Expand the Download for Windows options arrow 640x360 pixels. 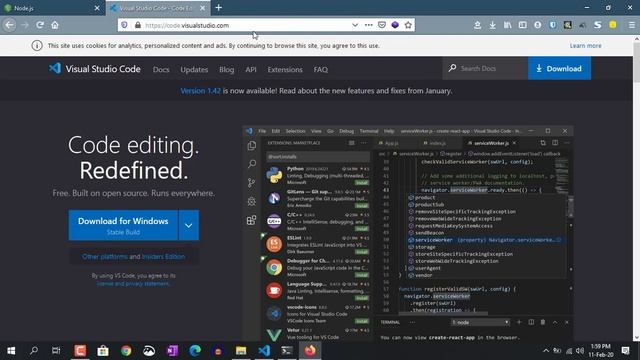click(189, 225)
